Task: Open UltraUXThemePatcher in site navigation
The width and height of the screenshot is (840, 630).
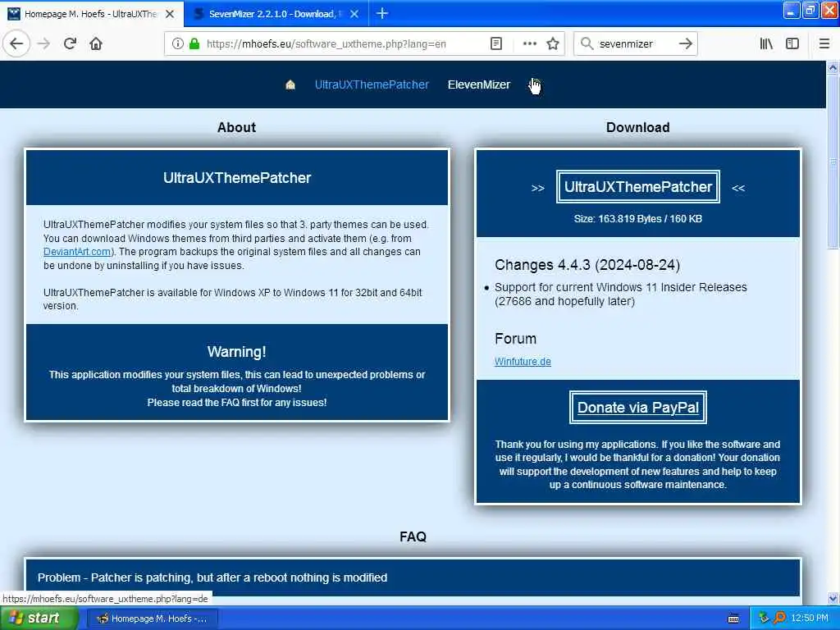Action: click(x=372, y=84)
